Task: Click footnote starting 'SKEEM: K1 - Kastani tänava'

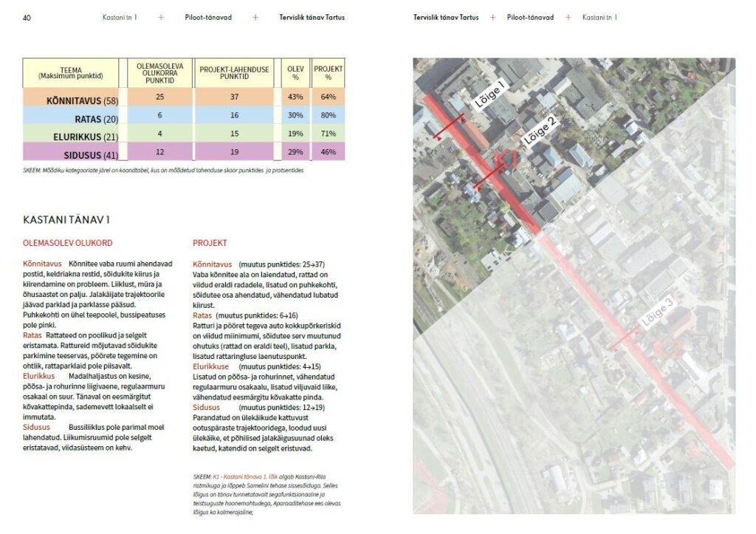Action: click(267, 494)
